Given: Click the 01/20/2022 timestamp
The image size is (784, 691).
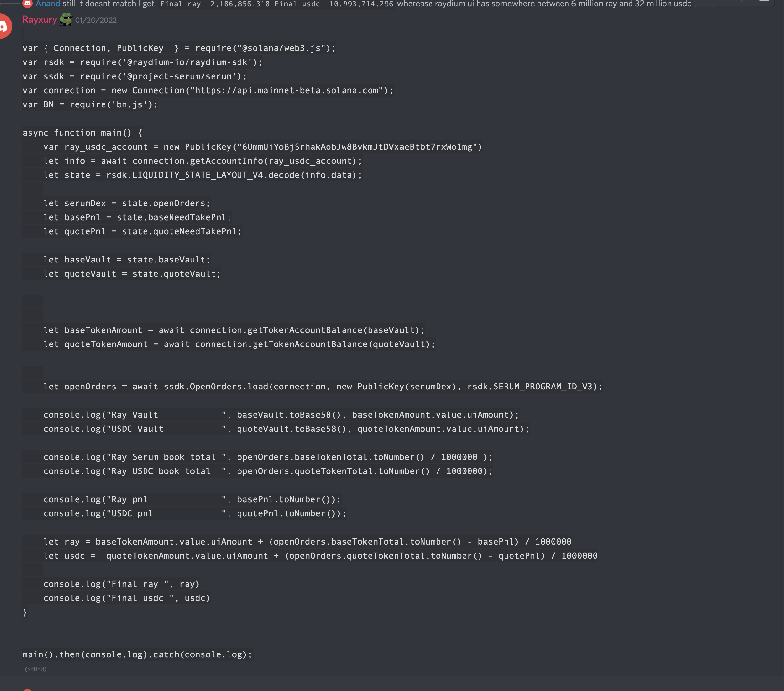Looking at the screenshot, I should tap(96, 20).
